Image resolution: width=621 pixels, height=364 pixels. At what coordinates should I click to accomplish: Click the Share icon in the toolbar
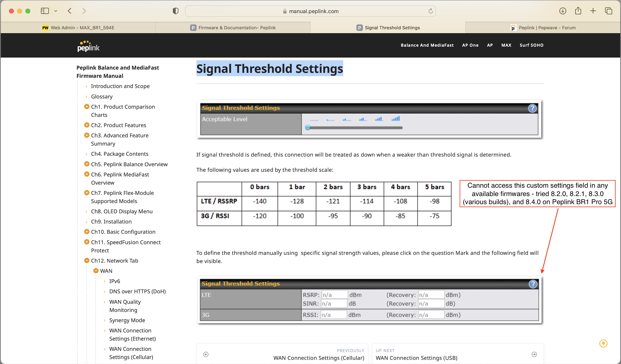(578, 11)
